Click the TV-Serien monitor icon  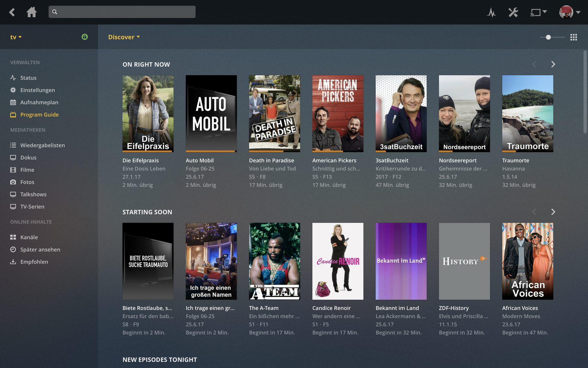click(13, 206)
